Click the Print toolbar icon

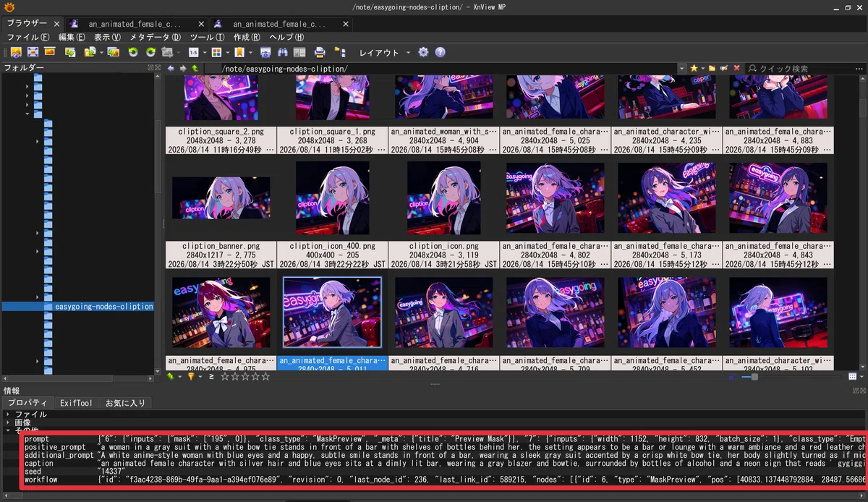[x=320, y=52]
